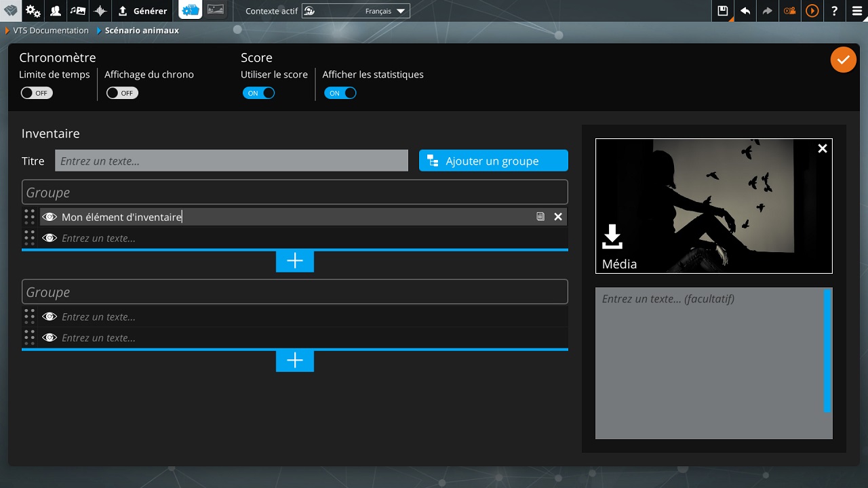Open the audio waveform icon
868x488 pixels.
(100, 10)
